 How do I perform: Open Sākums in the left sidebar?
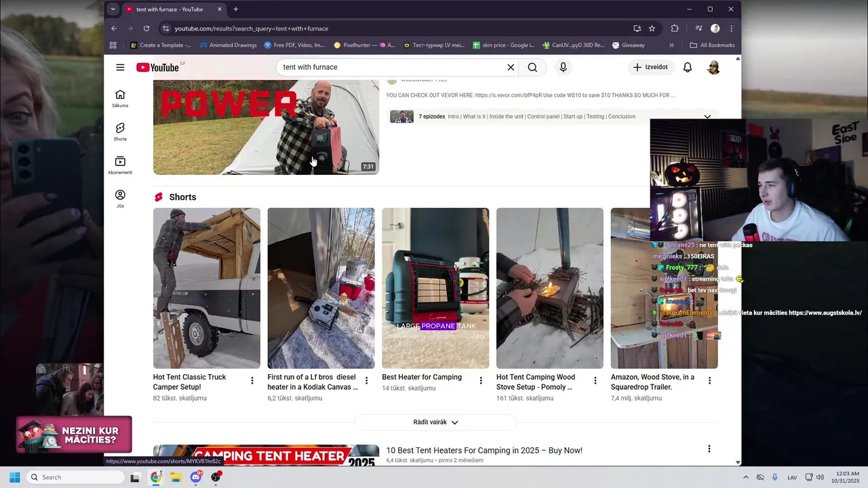[x=120, y=99]
